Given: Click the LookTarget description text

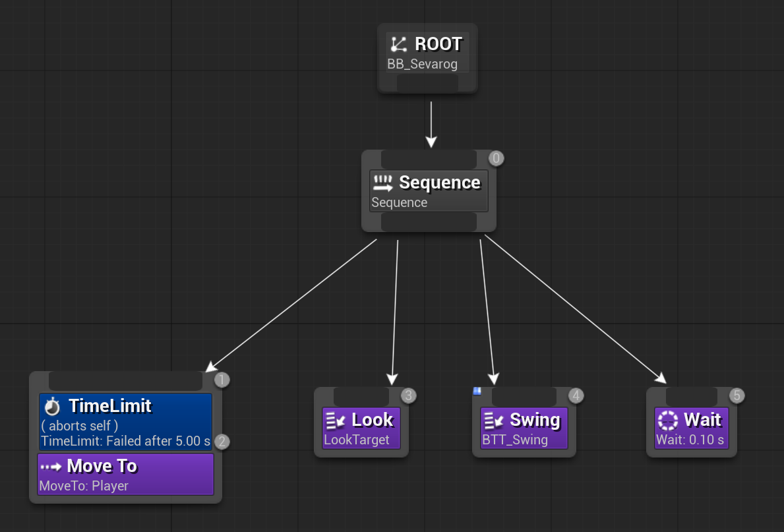Looking at the screenshot, I should [357, 440].
